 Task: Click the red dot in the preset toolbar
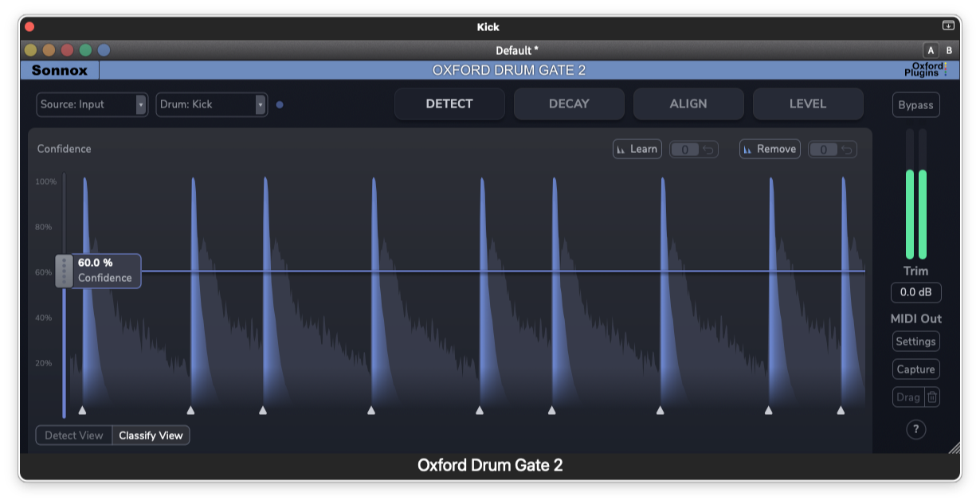(x=68, y=50)
